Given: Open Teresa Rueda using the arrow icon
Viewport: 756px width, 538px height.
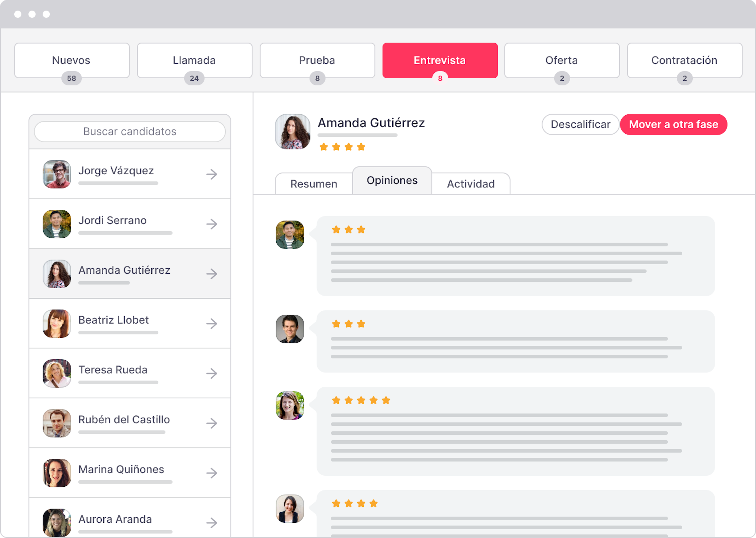Looking at the screenshot, I should 212,373.
